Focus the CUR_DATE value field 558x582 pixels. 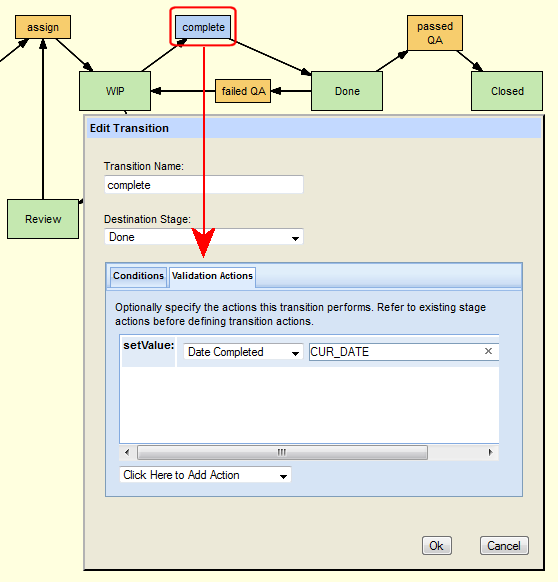pos(404,352)
